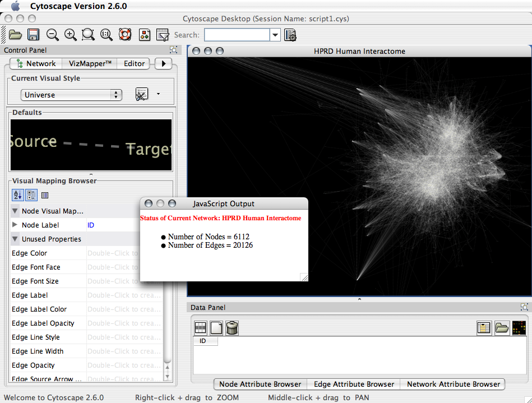Collapse the Unused Properties section

15,239
